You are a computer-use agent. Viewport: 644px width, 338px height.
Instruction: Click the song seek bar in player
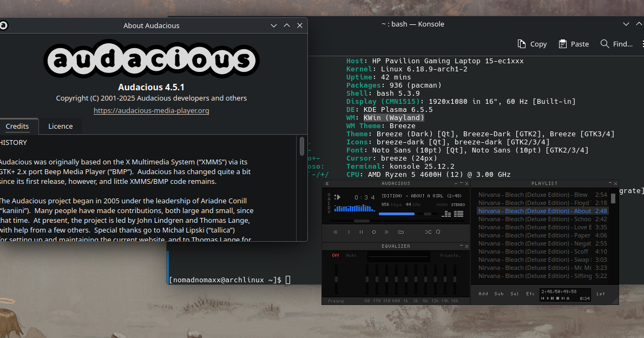pos(397,221)
